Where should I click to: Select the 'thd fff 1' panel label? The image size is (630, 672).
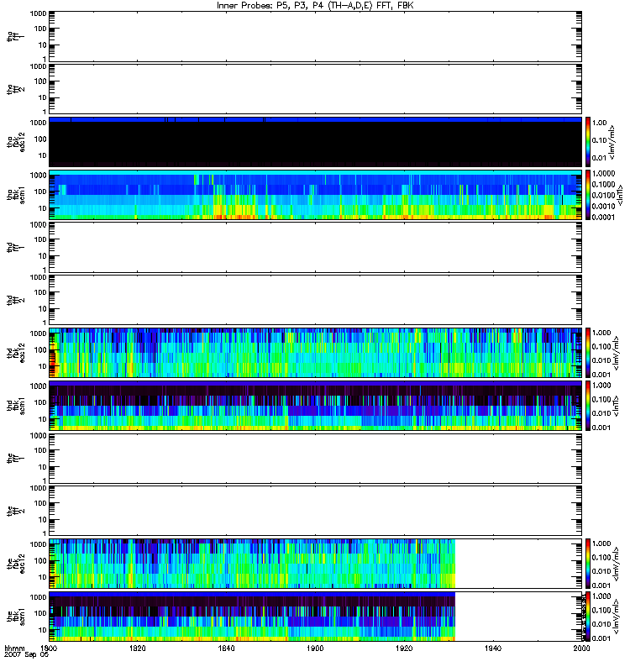pos(15,248)
